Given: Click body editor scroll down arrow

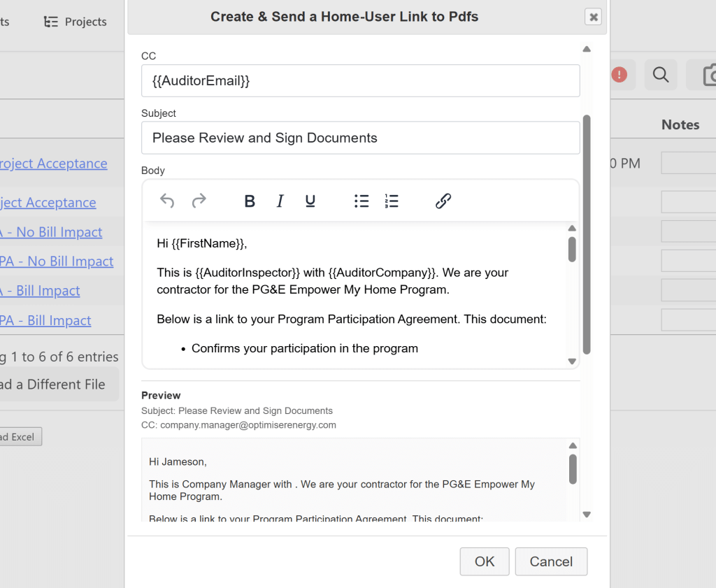Looking at the screenshot, I should 572,361.
